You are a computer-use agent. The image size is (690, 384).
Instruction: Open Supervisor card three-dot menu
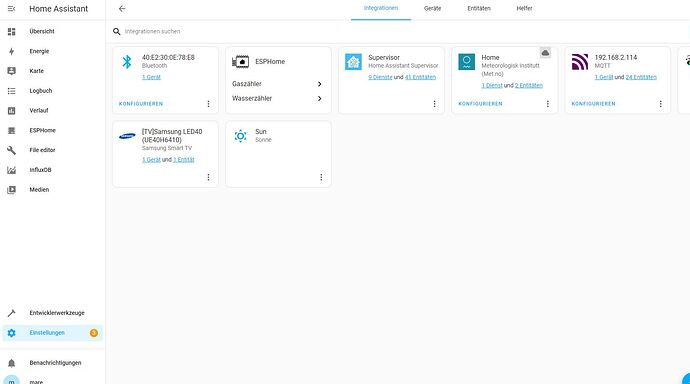click(434, 104)
